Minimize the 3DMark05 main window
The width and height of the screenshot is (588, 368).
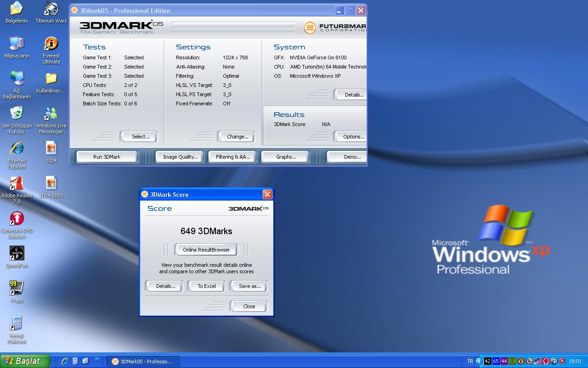[x=339, y=10]
